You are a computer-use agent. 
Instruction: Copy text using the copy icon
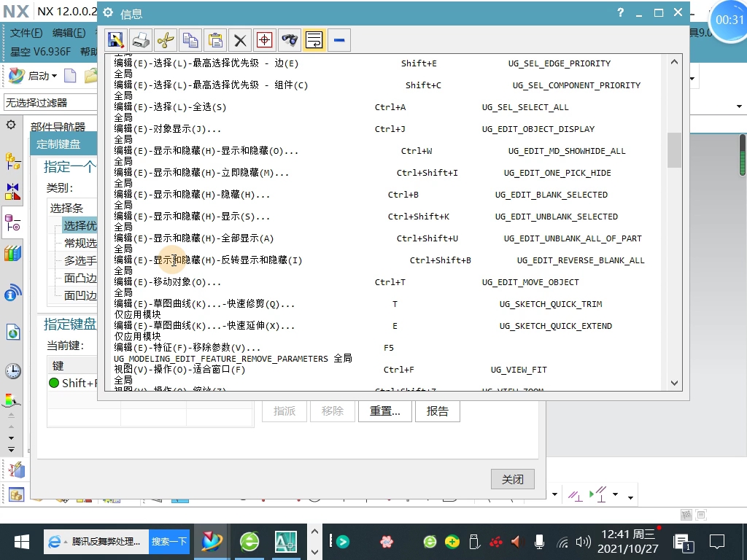pyautogui.click(x=190, y=40)
